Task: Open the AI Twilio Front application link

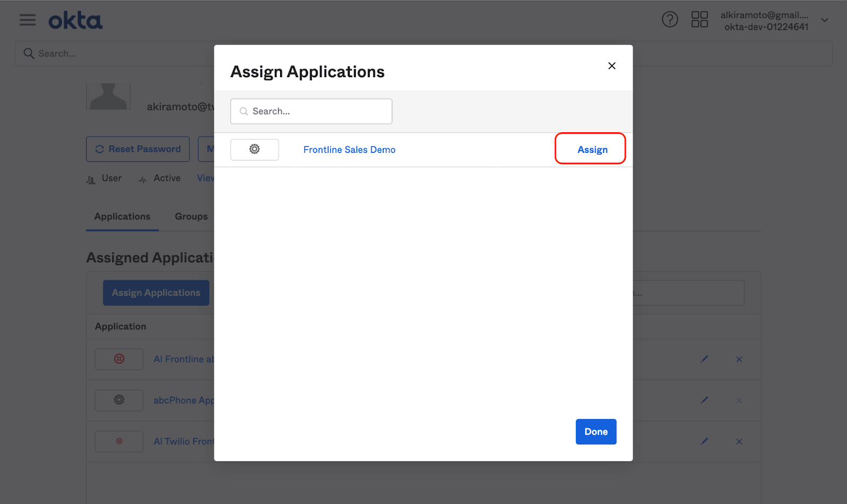Action: point(184,442)
